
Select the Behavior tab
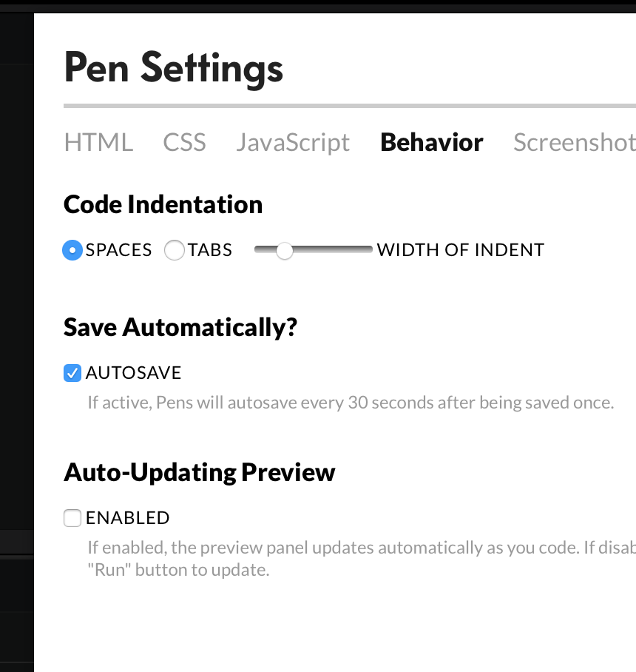[432, 142]
